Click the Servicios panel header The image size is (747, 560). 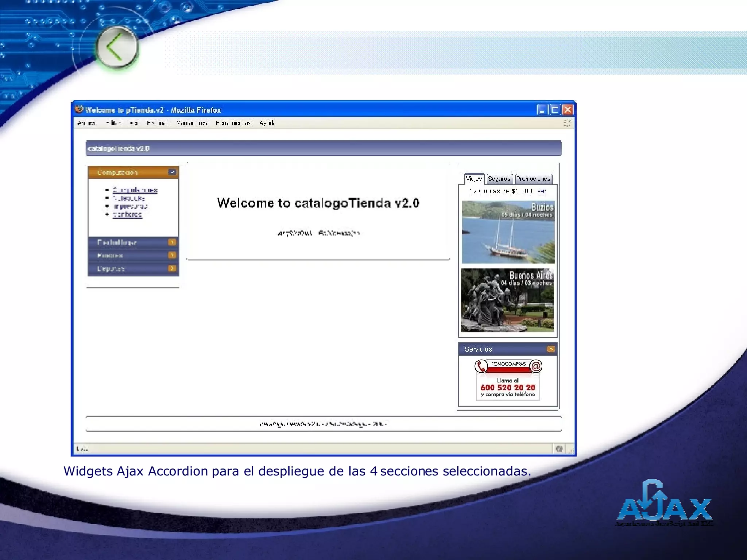tap(507, 349)
